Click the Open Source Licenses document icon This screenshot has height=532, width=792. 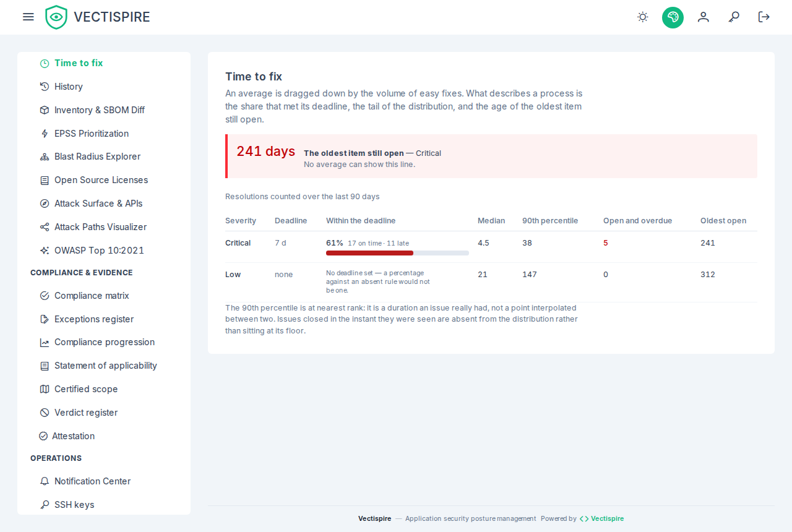[45, 180]
